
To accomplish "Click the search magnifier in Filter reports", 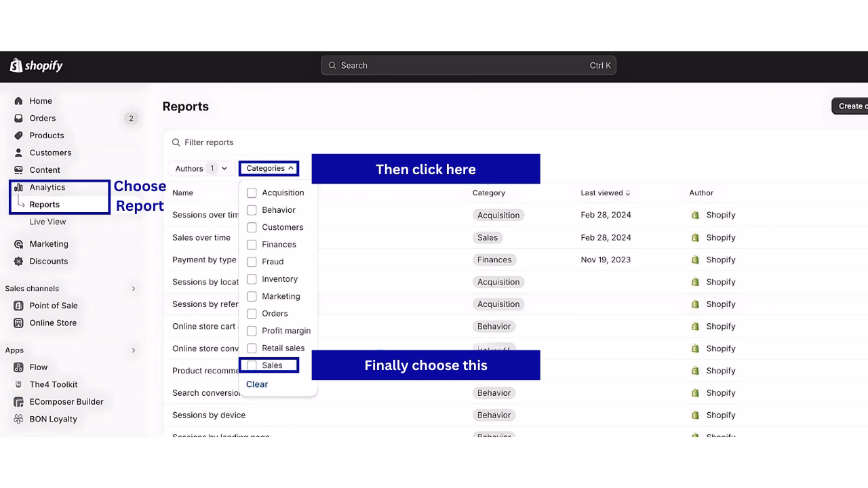I will pyautogui.click(x=176, y=142).
